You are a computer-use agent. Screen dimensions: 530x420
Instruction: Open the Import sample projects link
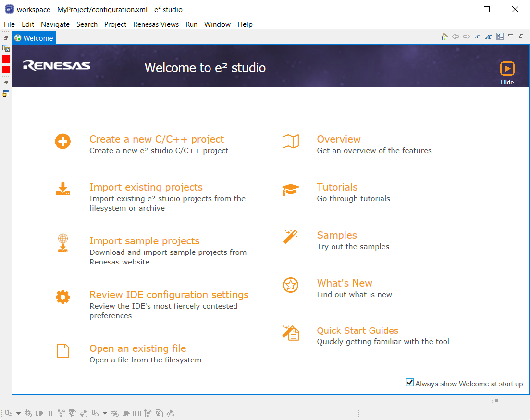pos(144,241)
